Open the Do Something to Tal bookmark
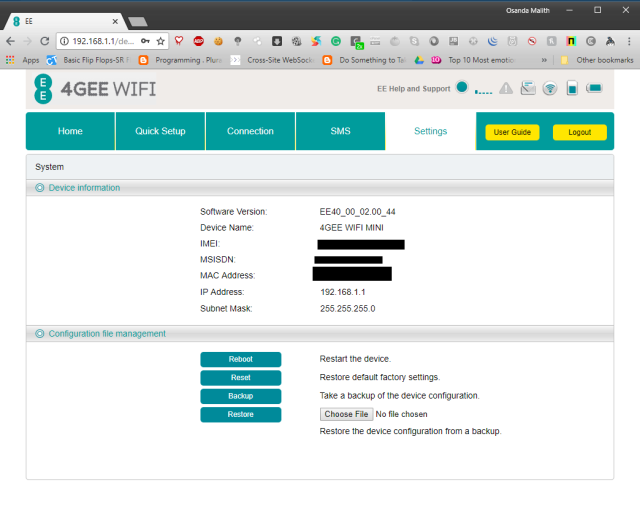The width and height of the screenshot is (640, 523). (365, 60)
